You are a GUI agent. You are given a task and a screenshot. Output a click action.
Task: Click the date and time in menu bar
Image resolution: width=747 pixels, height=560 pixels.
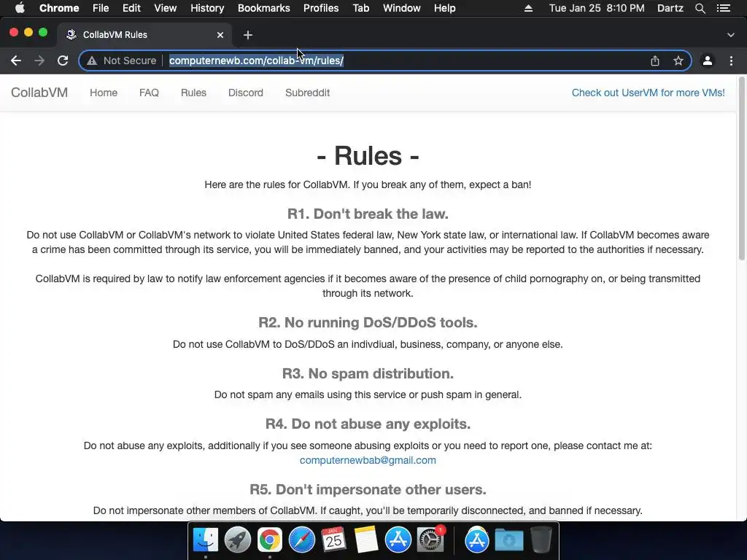click(597, 8)
